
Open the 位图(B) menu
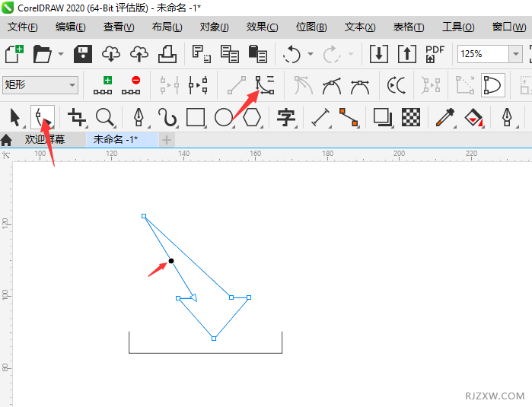point(311,27)
